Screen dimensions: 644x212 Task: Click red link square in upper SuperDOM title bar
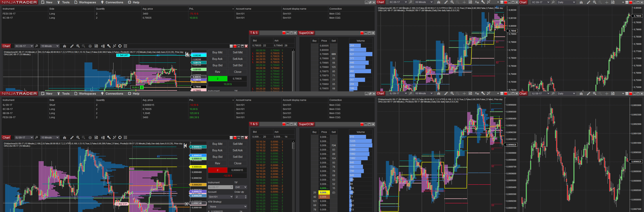[362, 33]
